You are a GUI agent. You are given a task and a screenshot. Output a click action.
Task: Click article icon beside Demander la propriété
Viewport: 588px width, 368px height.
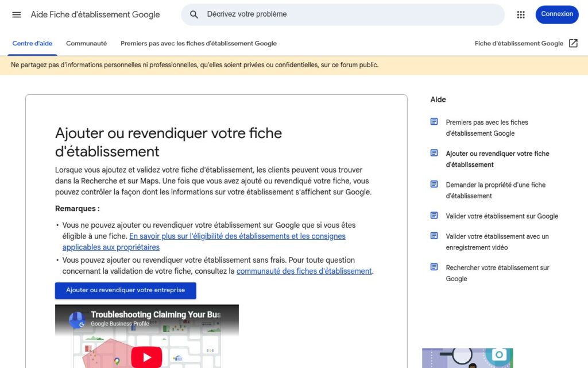coord(434,184)
